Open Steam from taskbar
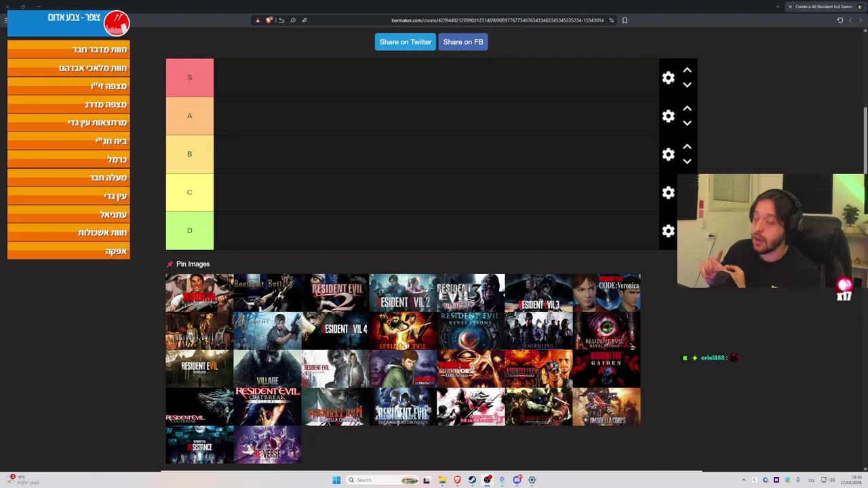Screen dimensions: 868x488 pos(472,480)
